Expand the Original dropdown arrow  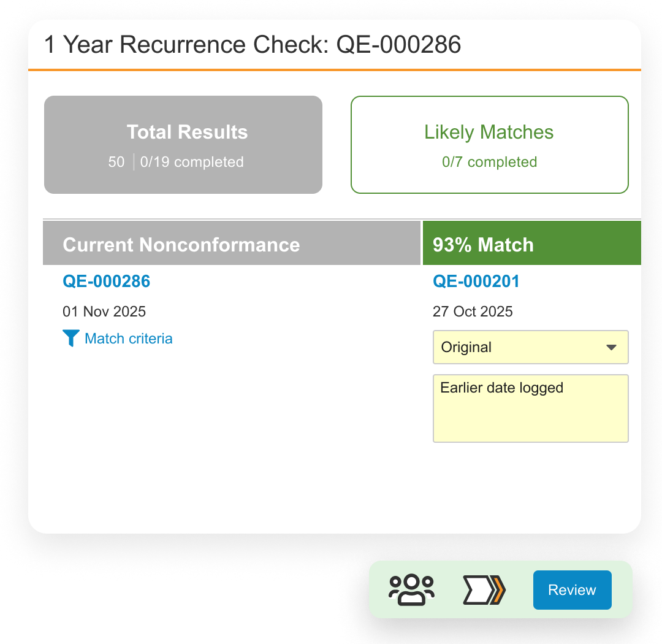click(x=611, y=347)
